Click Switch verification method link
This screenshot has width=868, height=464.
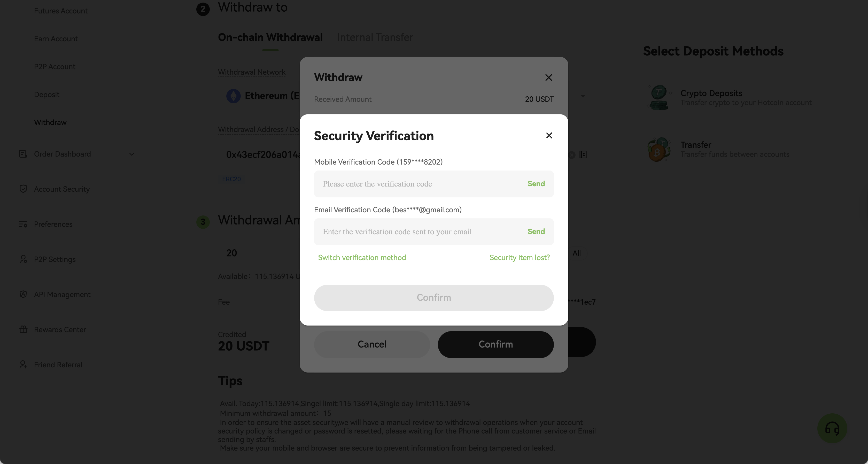point(362,257)
